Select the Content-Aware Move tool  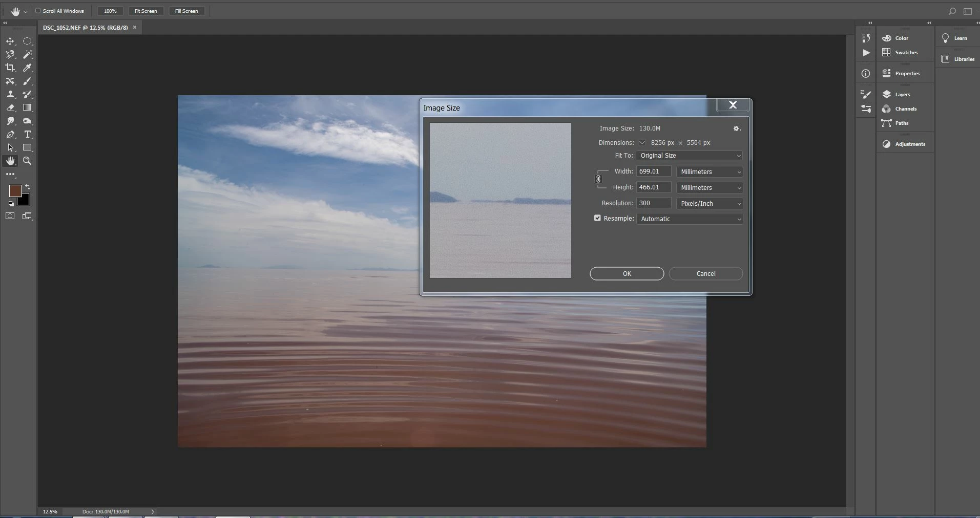[x=10, y=81]
